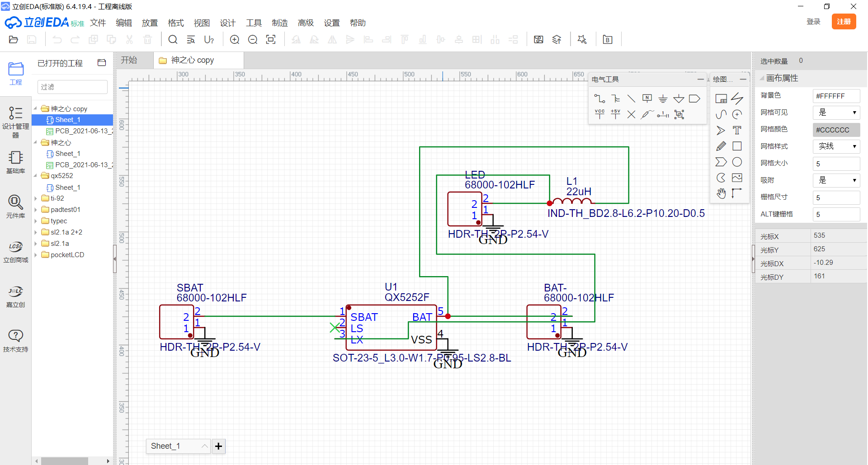This screenshot has height=465, width=868.
Task: Select the Net Label tool
Action: 647,99
